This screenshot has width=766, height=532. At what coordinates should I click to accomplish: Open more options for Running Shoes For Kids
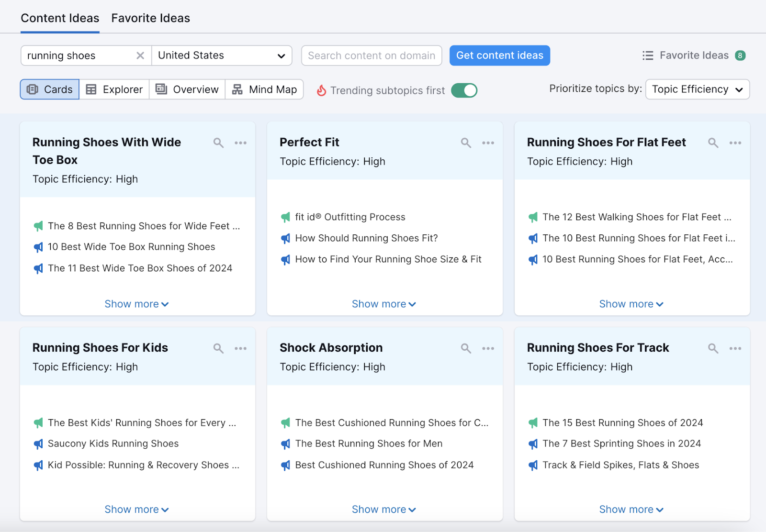click(x=240, y=348)
